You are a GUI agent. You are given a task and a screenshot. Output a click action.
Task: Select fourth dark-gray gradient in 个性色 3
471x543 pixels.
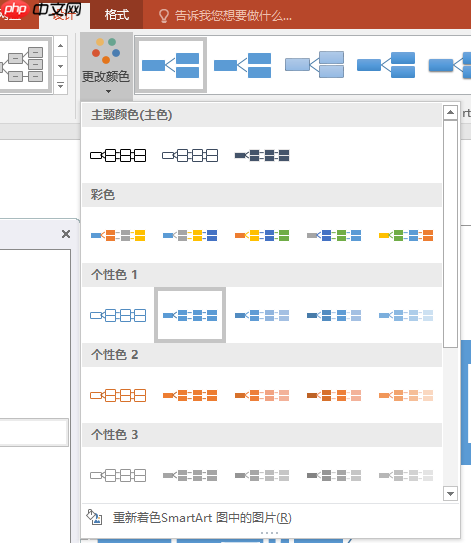tap(334, 475)
